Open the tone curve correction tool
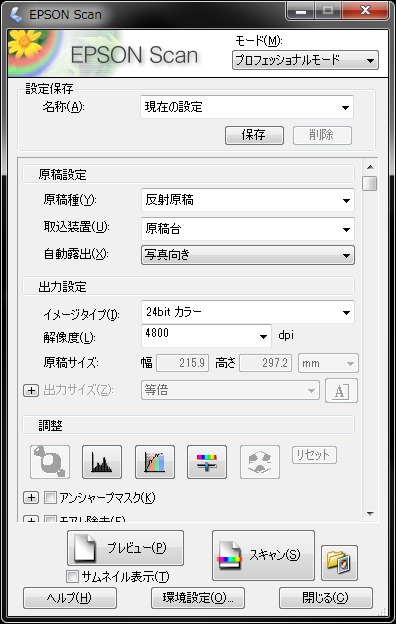Image resolution: width=396 pixels, height=624 pixels. pos(155,462)
